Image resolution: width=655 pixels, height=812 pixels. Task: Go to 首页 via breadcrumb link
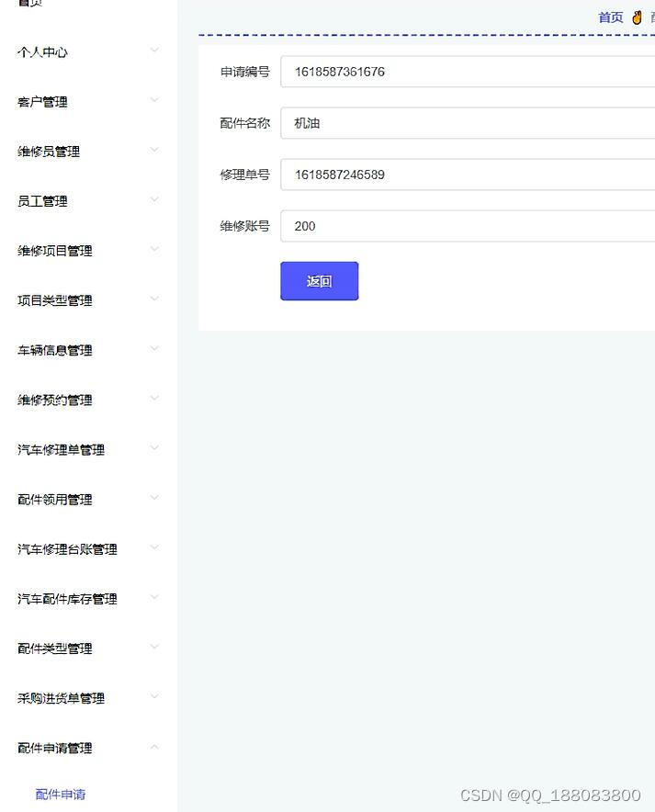click(611, 17)
